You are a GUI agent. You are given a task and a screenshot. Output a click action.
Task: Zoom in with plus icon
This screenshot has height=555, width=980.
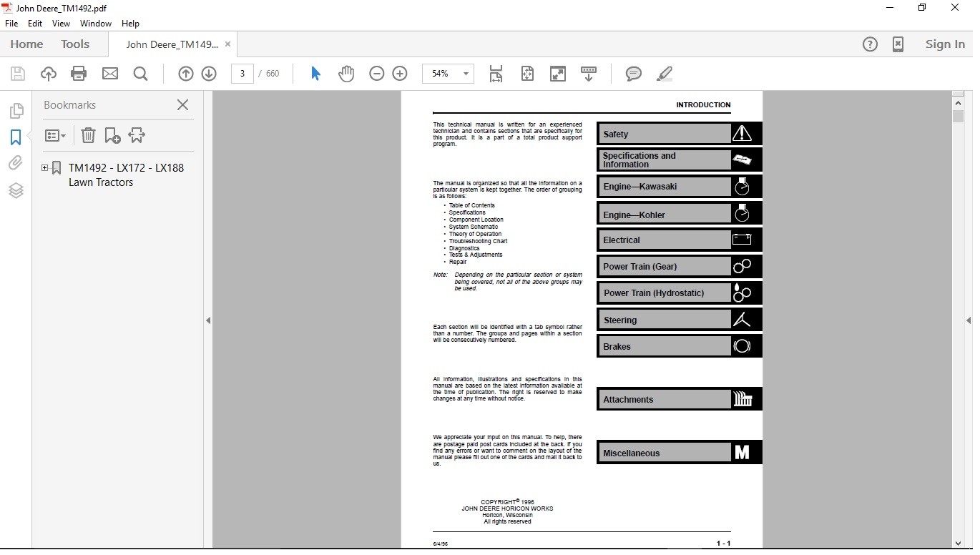click(x=400, y=74)
